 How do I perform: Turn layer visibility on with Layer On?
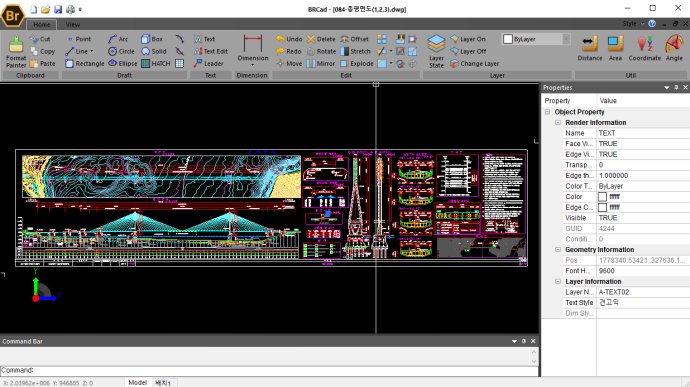[x=468, y=39]
